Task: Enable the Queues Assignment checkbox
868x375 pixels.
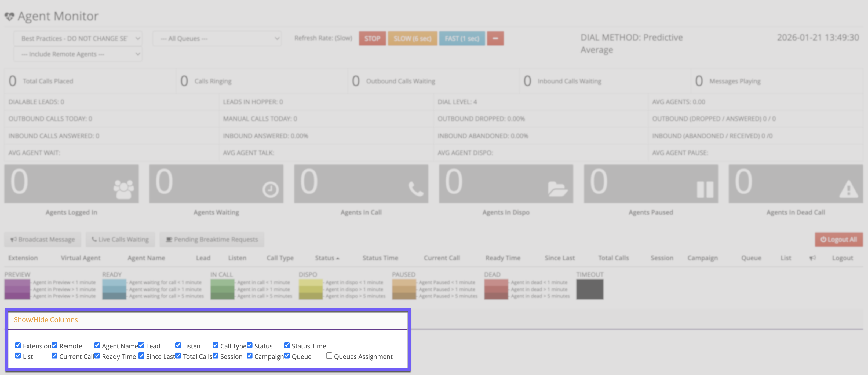Action: [329, 355]
